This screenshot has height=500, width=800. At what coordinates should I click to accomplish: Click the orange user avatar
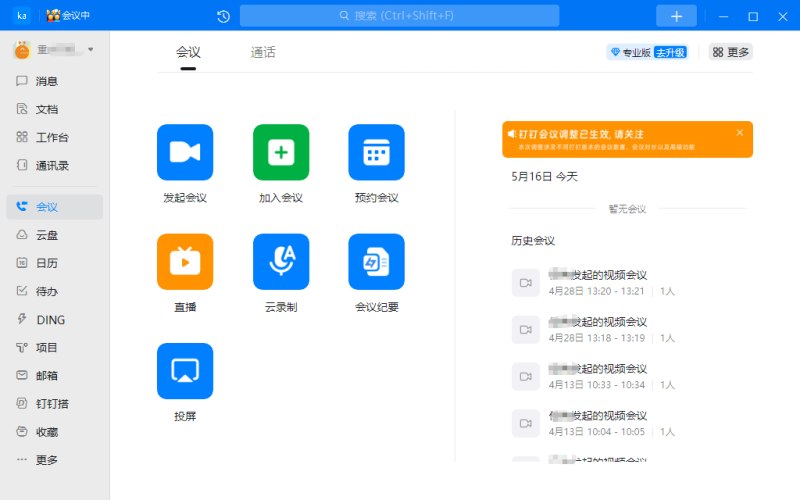pyautogui.click(x=22, y=50)
